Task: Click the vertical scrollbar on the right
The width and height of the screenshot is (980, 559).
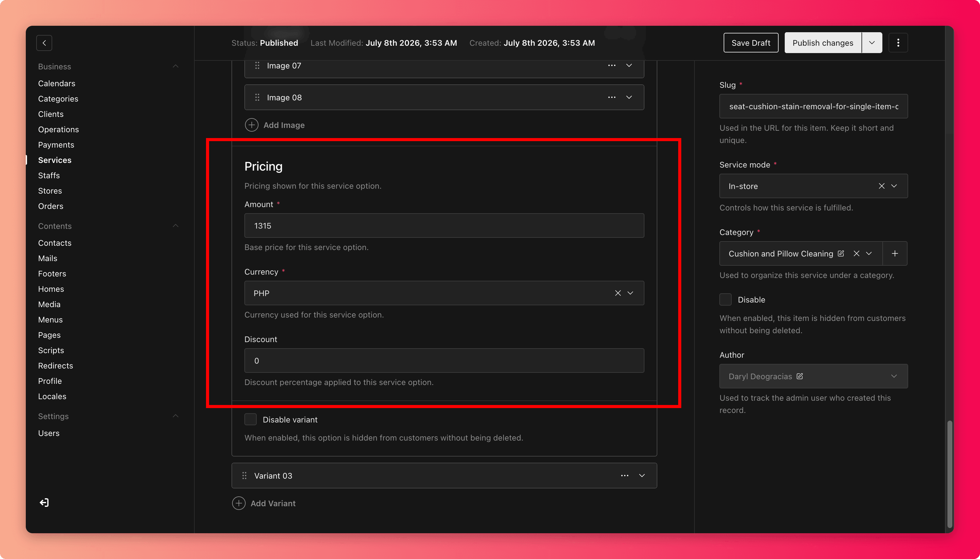Action: pyautogui.click(x=949, y=474)
